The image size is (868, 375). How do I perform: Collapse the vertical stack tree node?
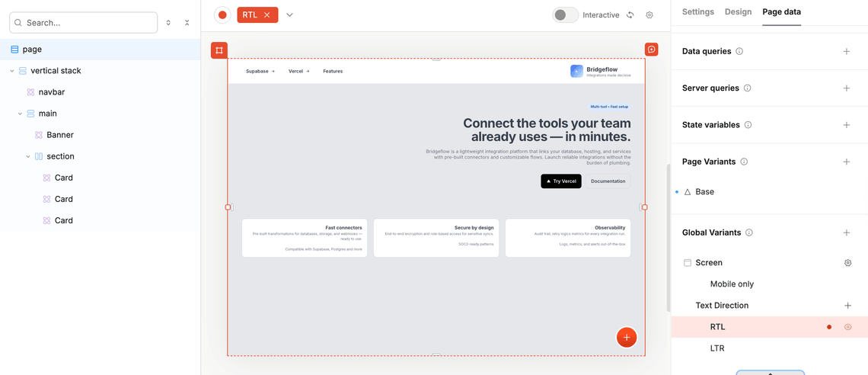12,71
